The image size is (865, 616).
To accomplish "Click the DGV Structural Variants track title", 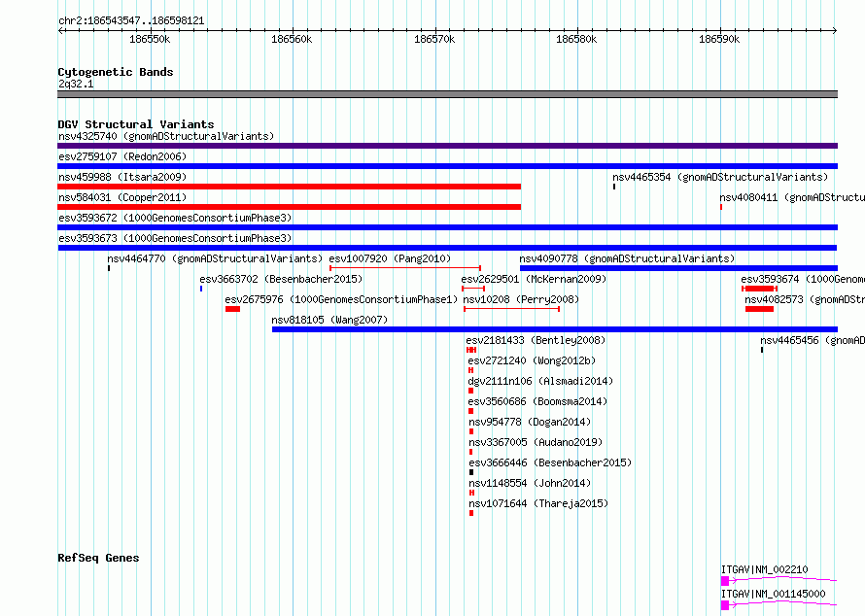I will point(136,124).
